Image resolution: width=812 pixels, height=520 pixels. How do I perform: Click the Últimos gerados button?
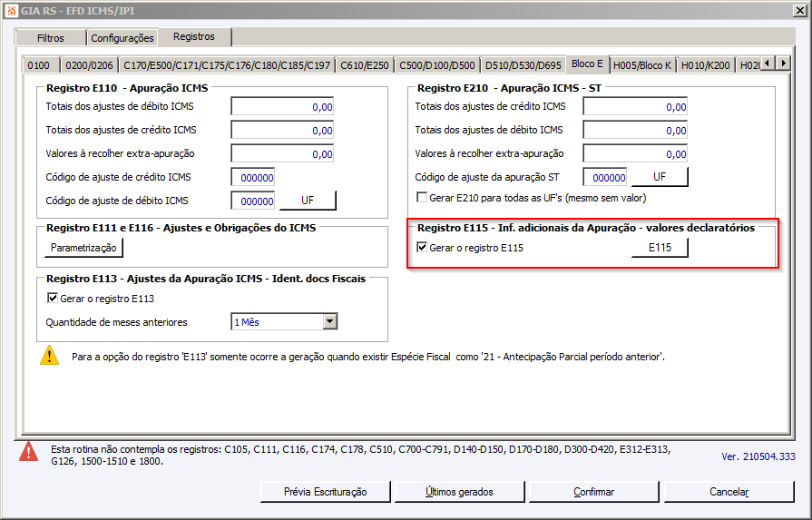(459, 492)
